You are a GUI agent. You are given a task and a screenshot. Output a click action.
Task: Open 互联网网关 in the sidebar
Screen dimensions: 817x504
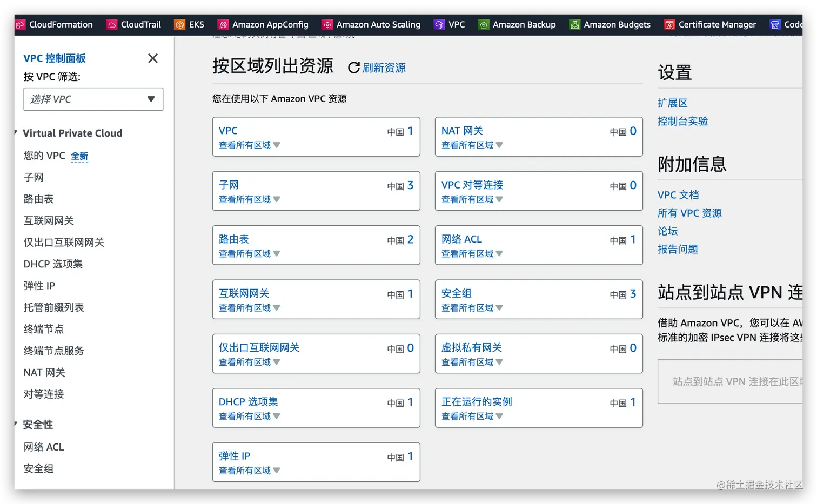(x=49, y=220)
